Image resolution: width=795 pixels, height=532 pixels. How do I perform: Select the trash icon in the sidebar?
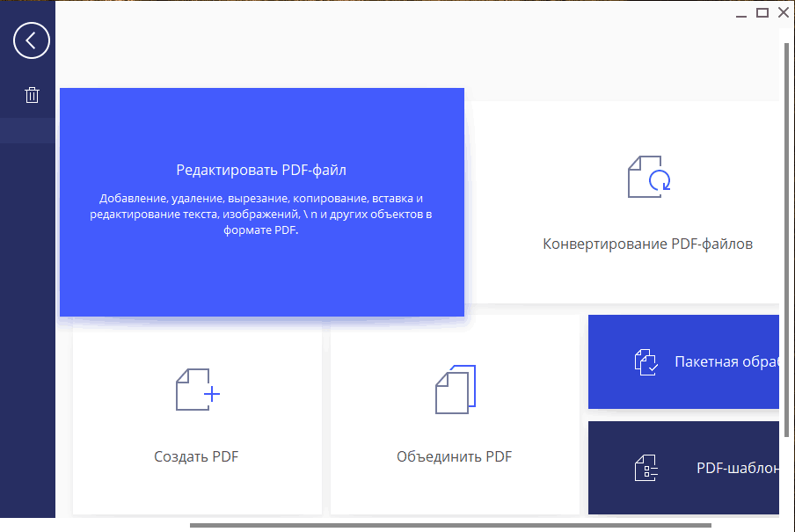(31, 94)
